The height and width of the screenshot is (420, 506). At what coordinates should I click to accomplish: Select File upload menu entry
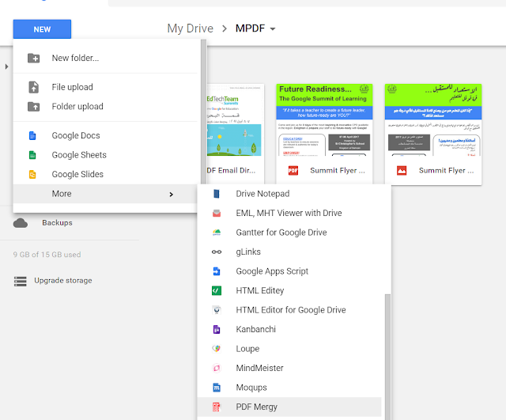coord(105,87)
